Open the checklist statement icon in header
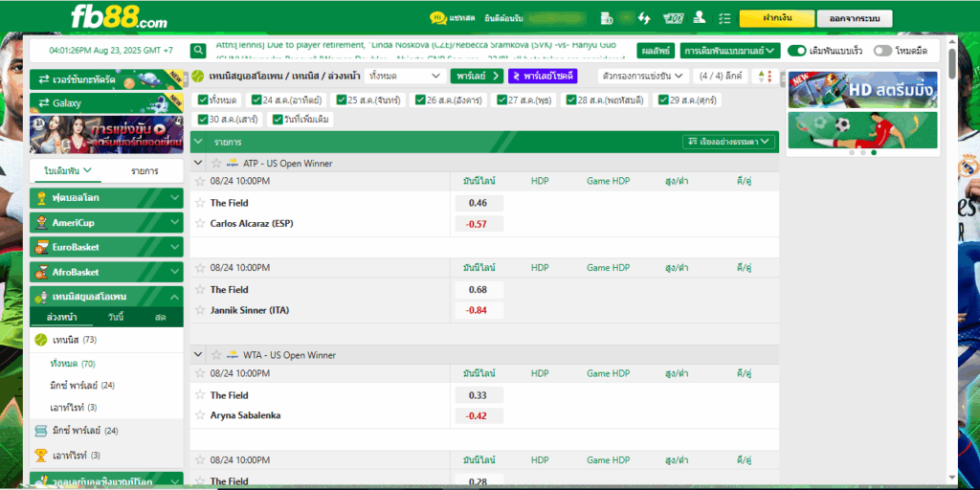The image size is (980, 490). pos(724,18)
